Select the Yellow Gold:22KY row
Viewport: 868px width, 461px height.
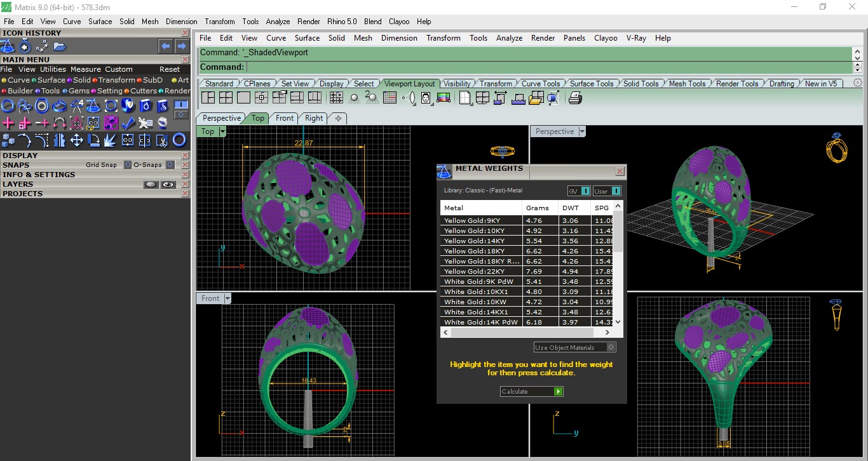527,271
